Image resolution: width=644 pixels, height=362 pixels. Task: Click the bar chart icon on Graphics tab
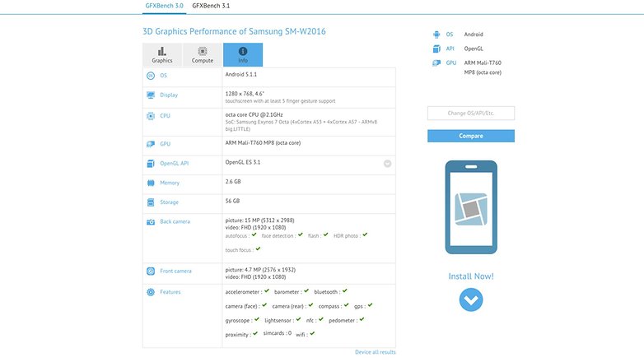point(162,51)
